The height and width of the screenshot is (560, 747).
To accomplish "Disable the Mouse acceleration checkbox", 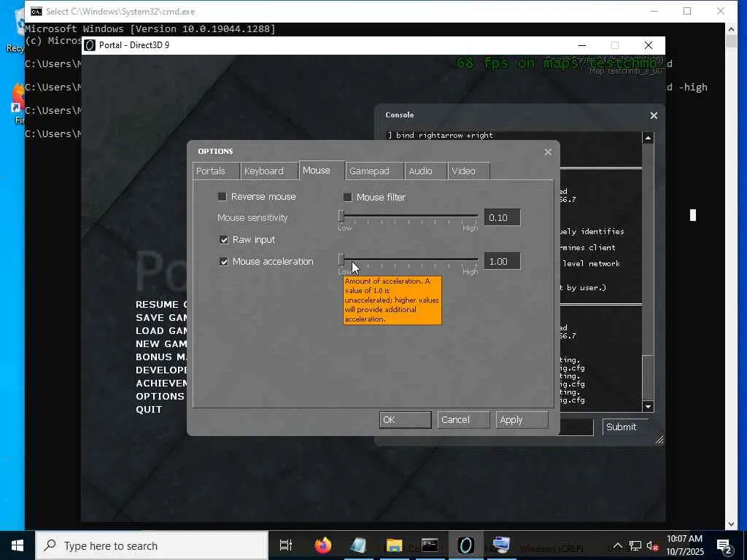I will 223,262.
